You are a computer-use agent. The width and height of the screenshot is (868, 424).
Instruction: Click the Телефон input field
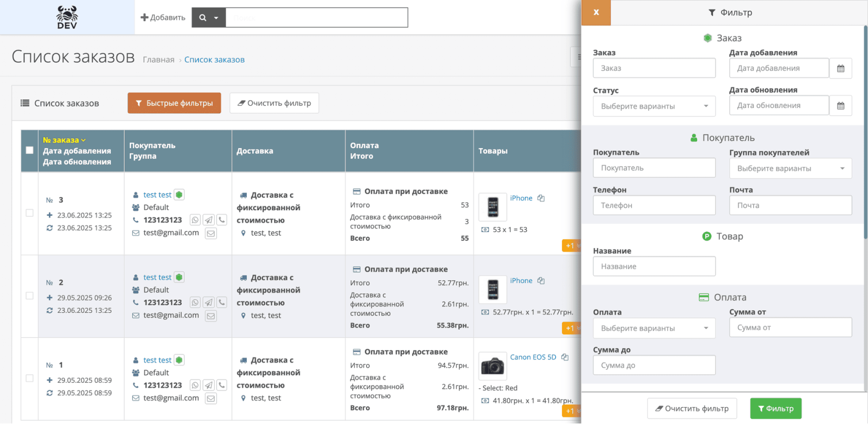click(654, 205)
